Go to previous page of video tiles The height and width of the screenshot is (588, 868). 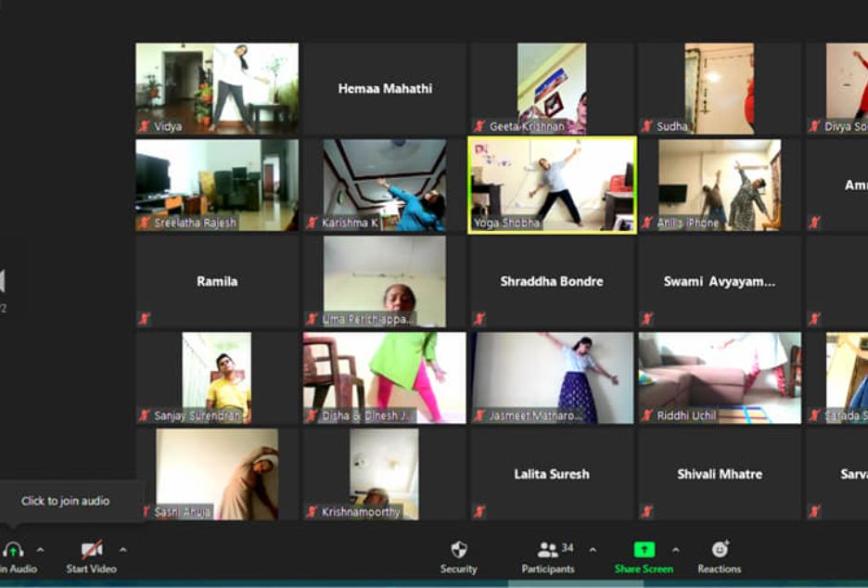[4, 281]
